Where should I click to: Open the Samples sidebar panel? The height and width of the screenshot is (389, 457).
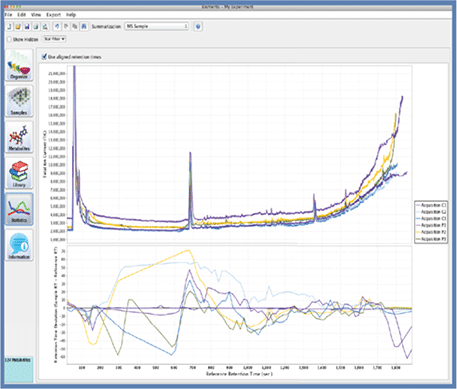(x=19, y=101)
